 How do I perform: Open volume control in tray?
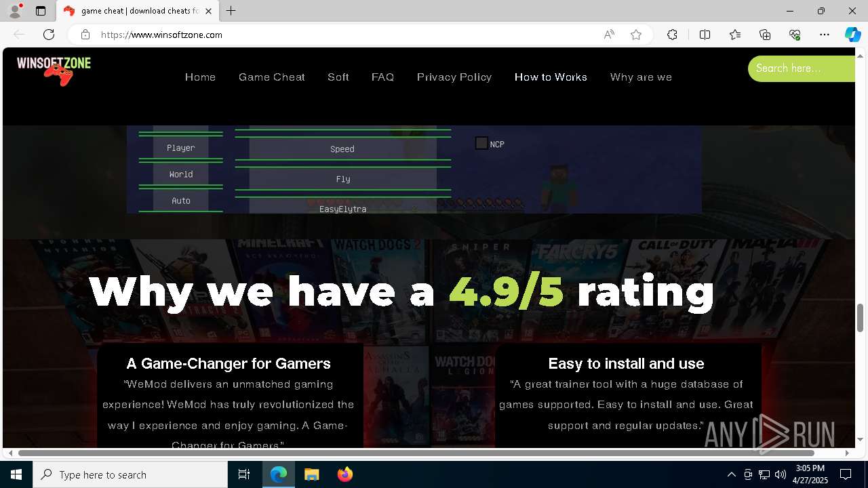781,474
